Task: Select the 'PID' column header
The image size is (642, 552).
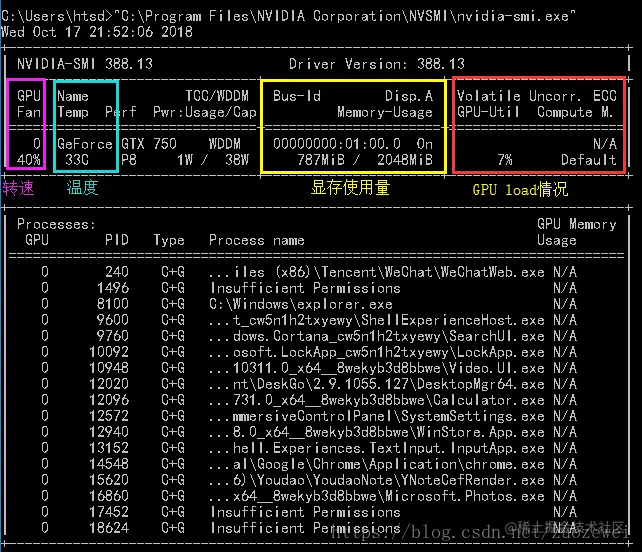Action: point(117,240)
